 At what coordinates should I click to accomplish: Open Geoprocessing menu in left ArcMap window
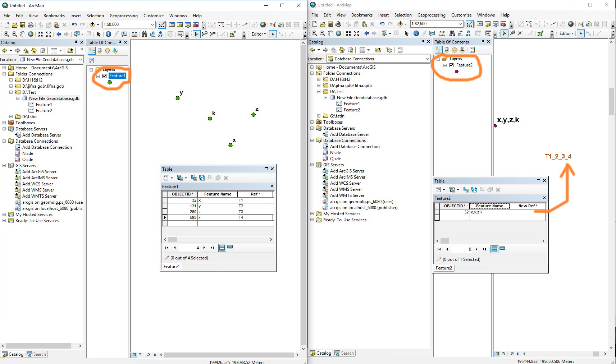tap(124, 16)
